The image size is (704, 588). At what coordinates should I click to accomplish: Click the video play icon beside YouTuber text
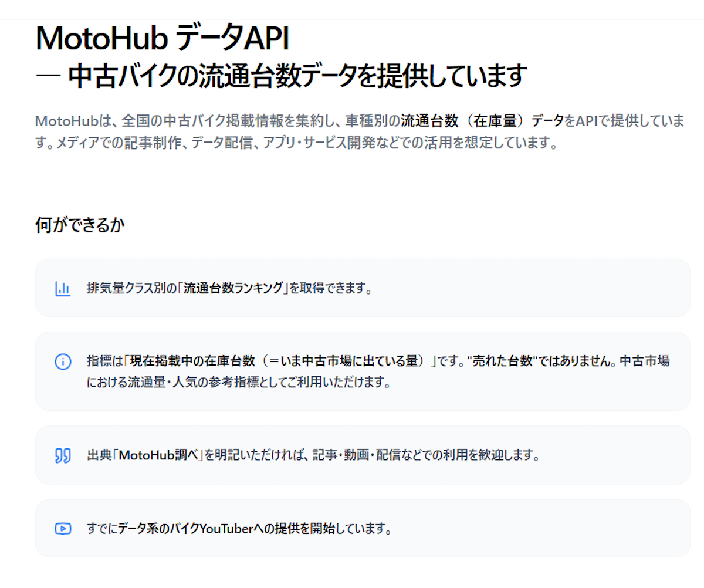[x=63, y=529]
